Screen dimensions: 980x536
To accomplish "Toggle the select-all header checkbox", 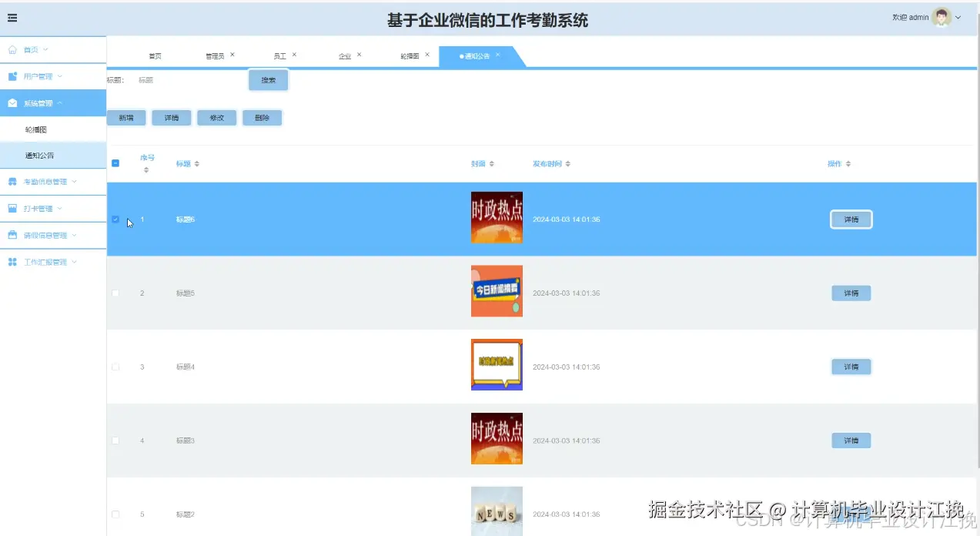I will (x=115, y=163).
